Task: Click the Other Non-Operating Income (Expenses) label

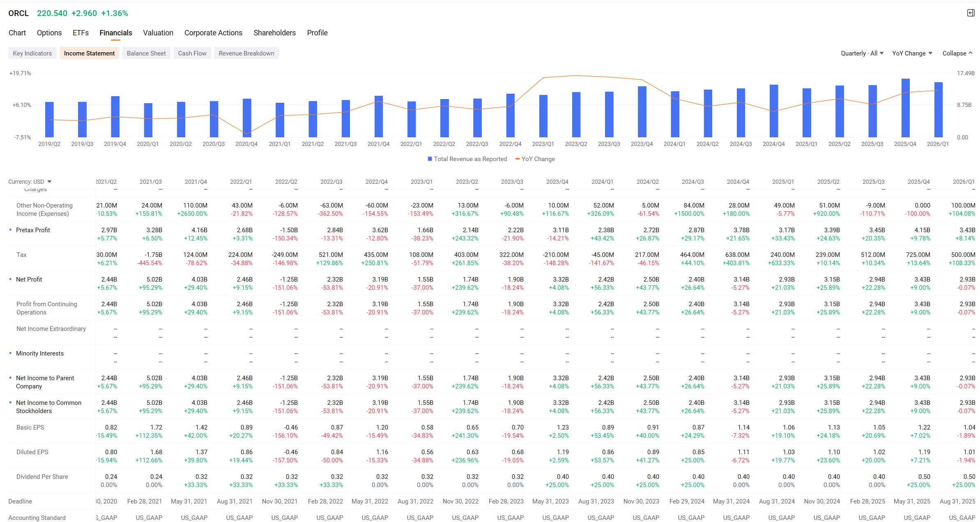Action: point(44,210)
